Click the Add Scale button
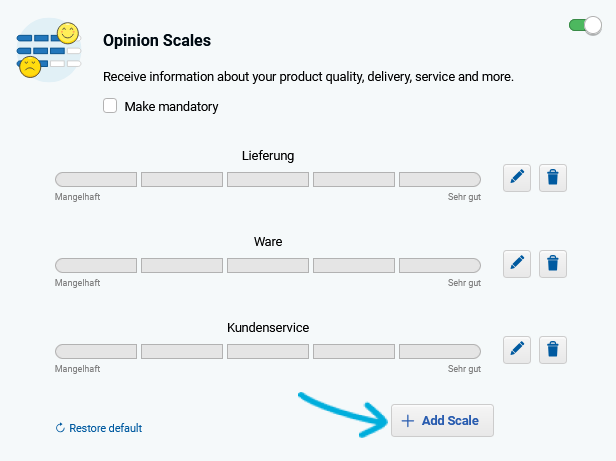Image resolution: width=616 pixels, height=461 pixels. click(442, 421)
